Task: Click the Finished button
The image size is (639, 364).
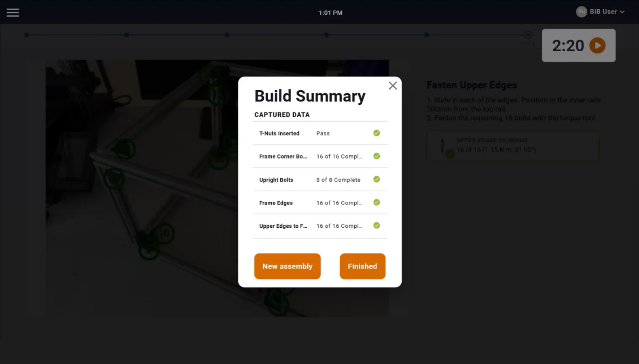Action: (x=362, y=266)
